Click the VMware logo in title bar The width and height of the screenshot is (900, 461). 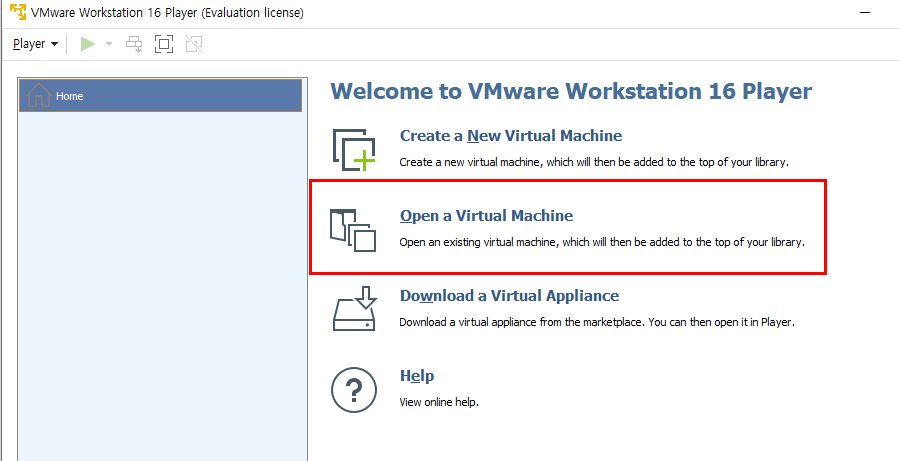pos(18,12)
